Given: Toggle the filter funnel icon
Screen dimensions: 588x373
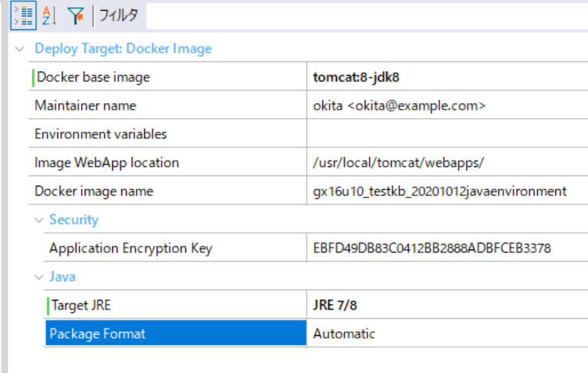Looking at the screenshot, I should [76, 16].
